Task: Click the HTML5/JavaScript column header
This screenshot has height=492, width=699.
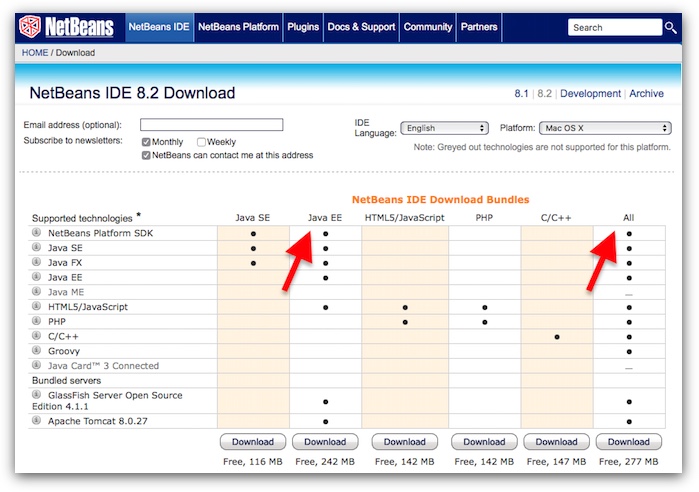Action: click(405, 217)
